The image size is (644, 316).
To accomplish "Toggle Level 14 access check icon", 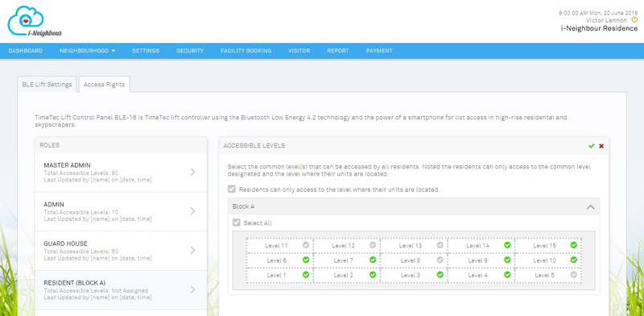I will pyautogui.click(x=507, y=245).
